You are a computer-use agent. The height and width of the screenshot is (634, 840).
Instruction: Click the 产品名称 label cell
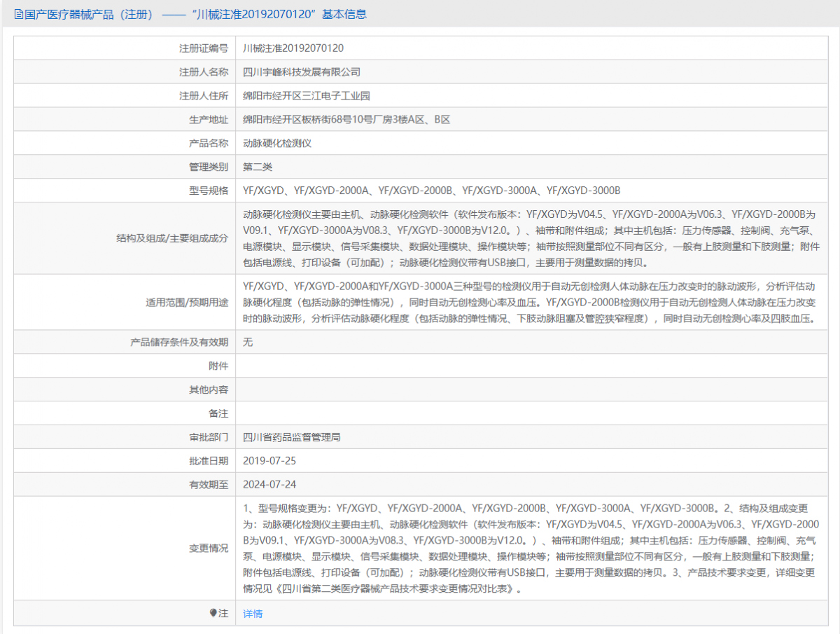coord(125,143)
